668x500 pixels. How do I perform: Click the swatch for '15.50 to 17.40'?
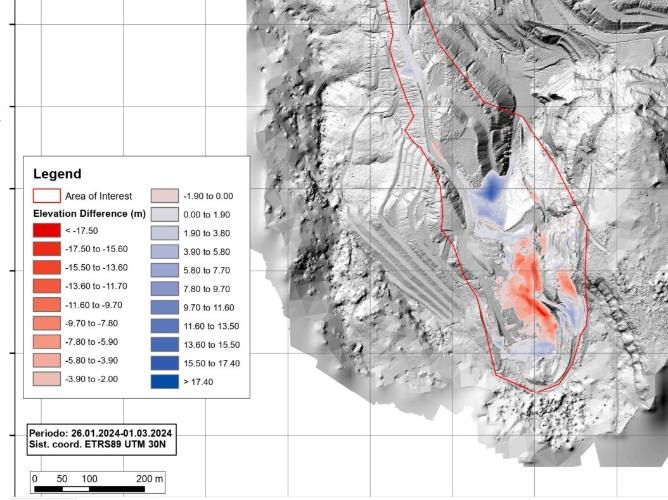point(165,363)
